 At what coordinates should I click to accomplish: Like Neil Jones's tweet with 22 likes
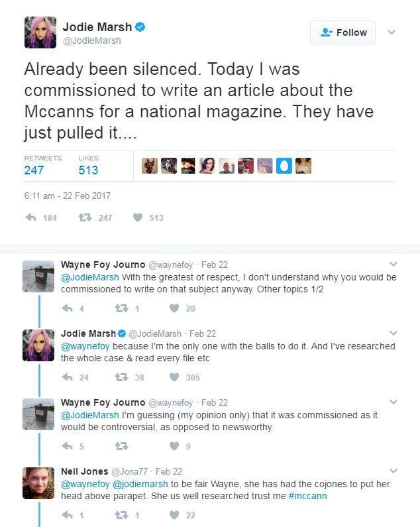tap(174, 515)
